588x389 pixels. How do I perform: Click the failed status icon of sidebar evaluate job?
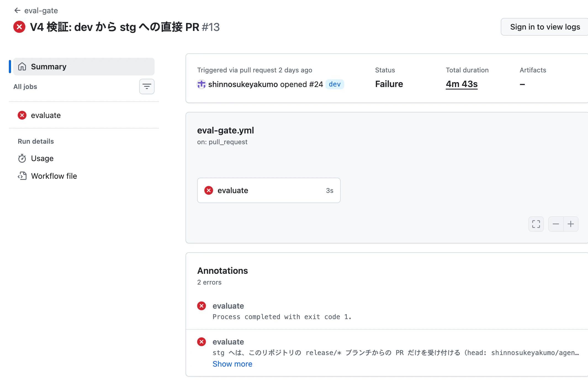[x=22, y=115]
